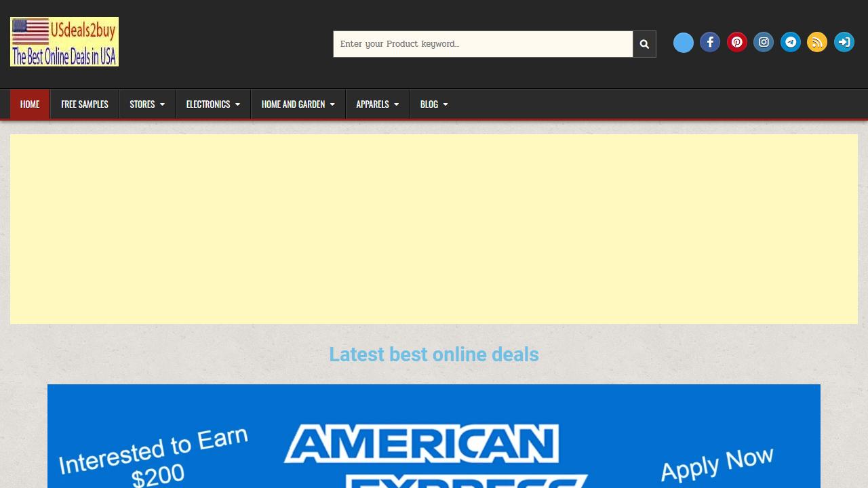Open the RSS feed icon
868x488 pixels.
coord(816,42)
